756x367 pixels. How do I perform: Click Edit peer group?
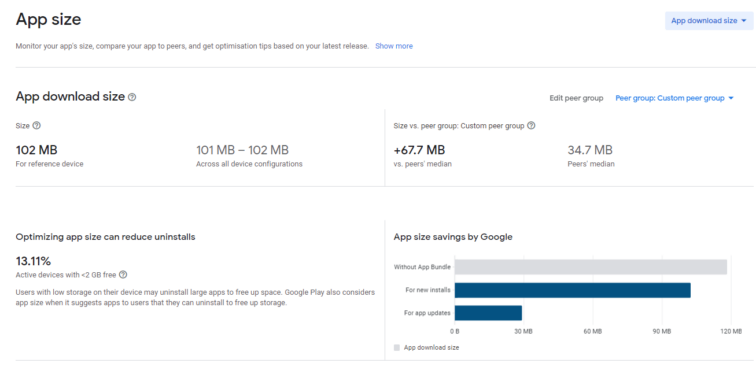pos(576,98)
